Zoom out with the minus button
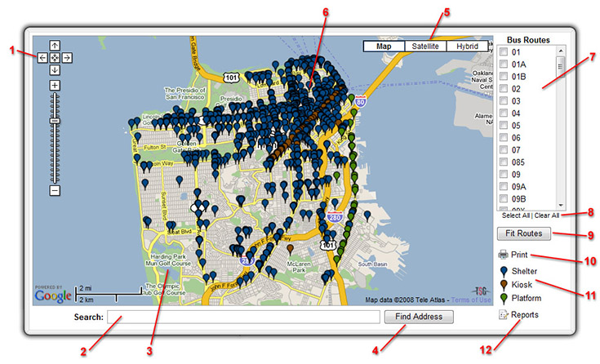Screen dimensions: 600x364 [55, 190]
